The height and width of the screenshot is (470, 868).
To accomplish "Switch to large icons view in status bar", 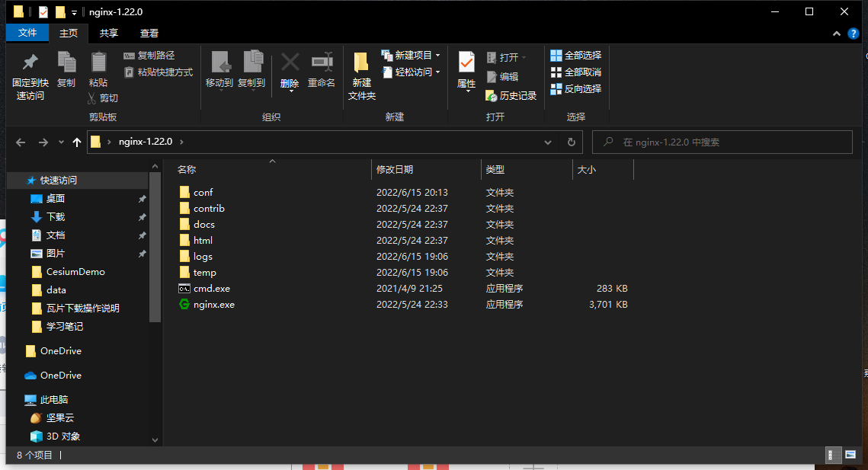I will (x=850, y=455).
